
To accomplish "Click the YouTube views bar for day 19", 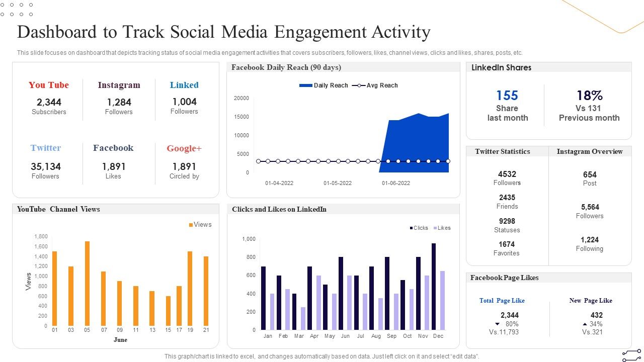I will 190,289.
